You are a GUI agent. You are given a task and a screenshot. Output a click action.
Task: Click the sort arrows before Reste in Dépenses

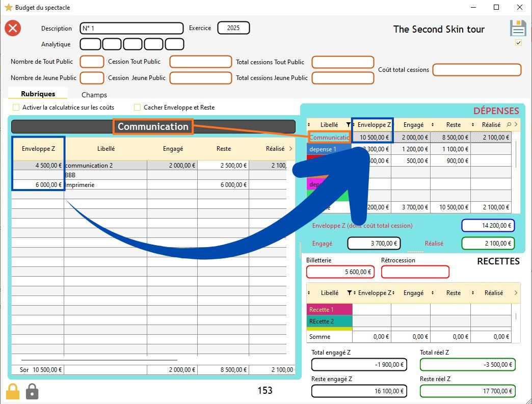(433, 124)
